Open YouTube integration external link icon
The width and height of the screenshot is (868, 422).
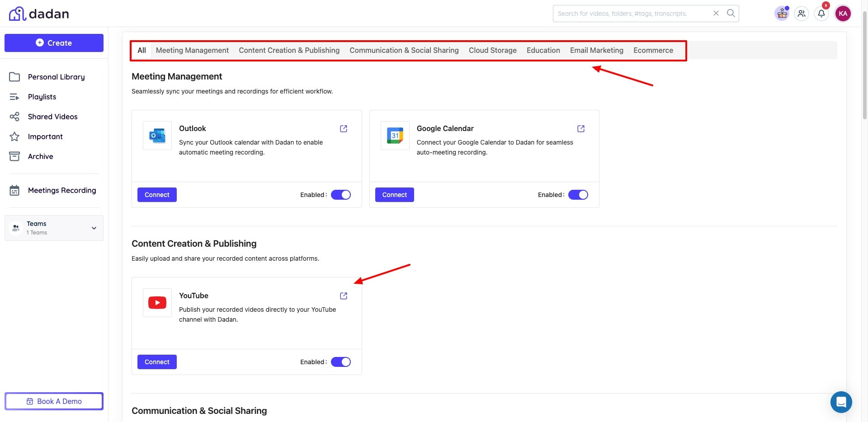344,296
